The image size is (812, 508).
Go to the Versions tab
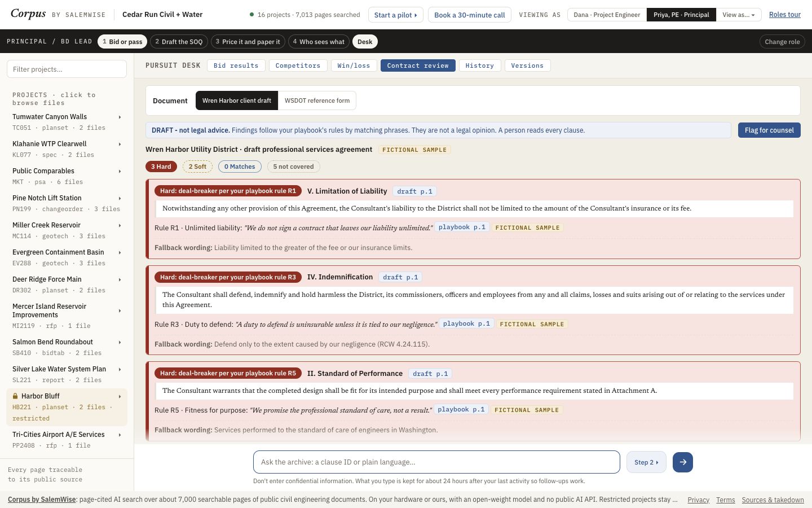pos(527,65)
